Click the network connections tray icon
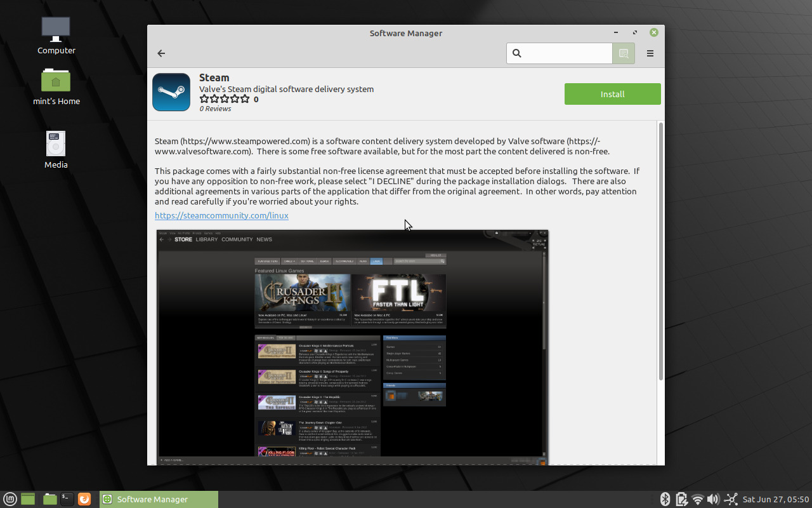 click(731, 499)
